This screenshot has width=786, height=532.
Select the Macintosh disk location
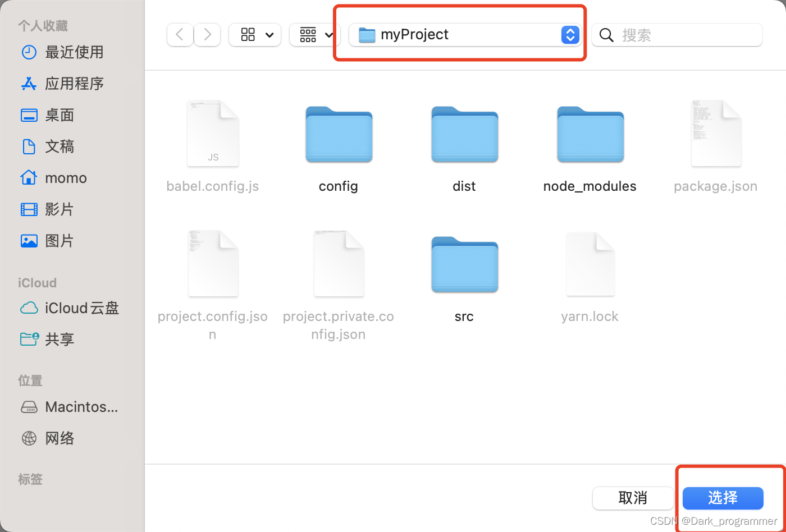click(69, 407)
